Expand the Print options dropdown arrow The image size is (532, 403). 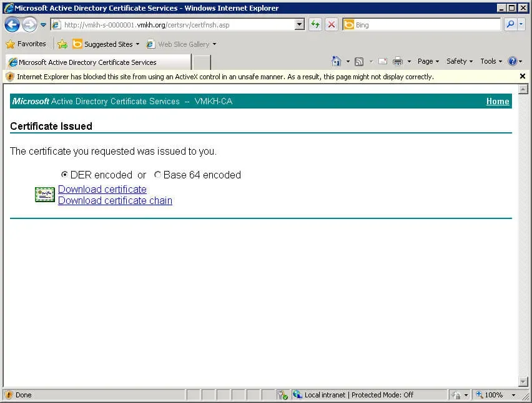coord(409,62)
